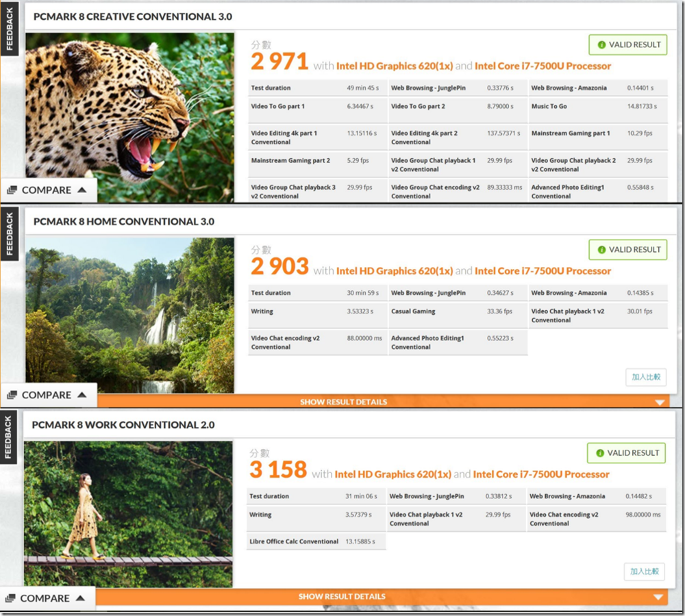Viewport: 685px width, 616px height.
Task: Click compare stack icon in Work section
Action: click(x=10, y=598)
